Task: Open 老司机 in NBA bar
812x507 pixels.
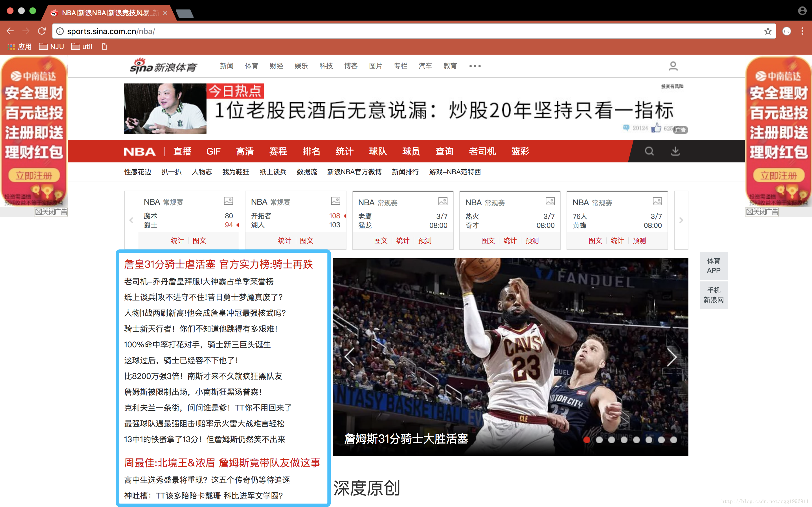Action: 482,151
